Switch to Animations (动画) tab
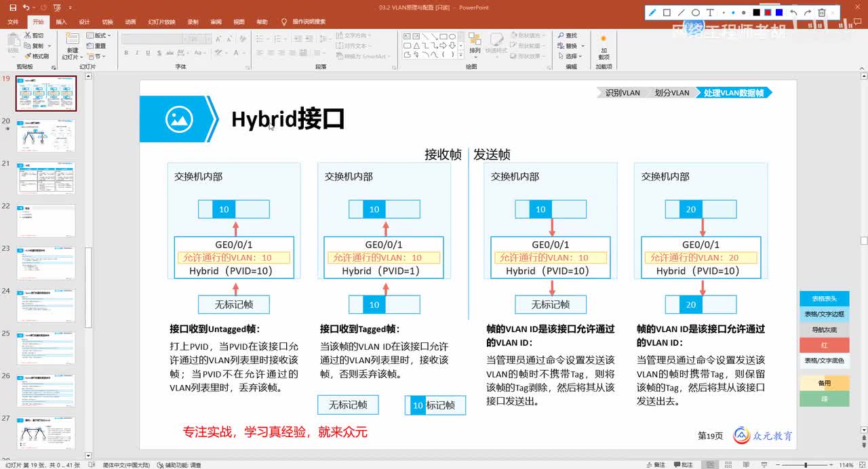868x469 pixels. (130, 22)
